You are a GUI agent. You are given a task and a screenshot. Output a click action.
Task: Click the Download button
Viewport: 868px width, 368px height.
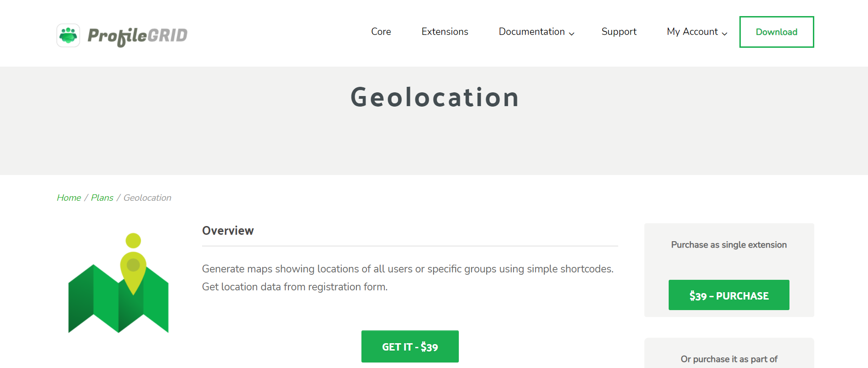776,32
